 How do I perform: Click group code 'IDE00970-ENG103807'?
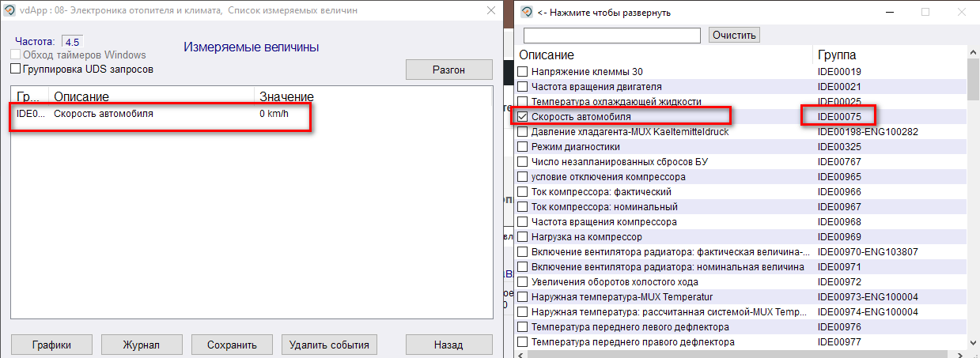coord(868,252)
